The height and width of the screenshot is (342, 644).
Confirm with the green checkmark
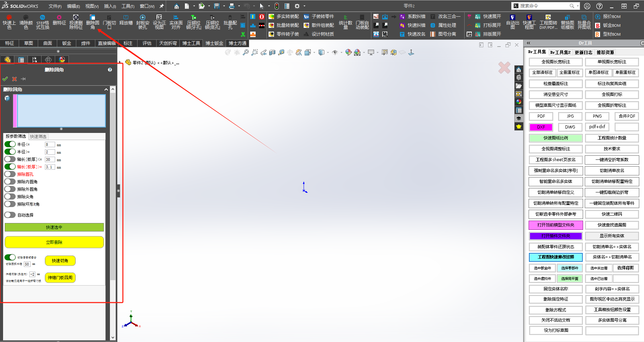(x=5, y=79)
